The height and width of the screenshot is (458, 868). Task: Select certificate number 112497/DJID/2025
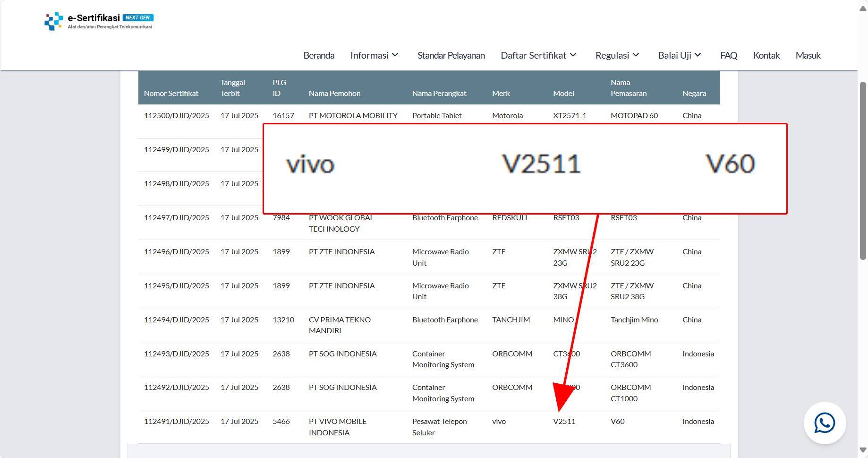point(176,217)
